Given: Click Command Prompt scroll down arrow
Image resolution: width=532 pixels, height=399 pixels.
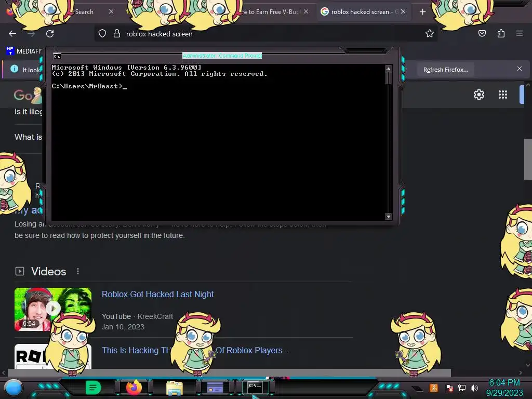Looking at the screenshot, I should (x=388, y=216).
